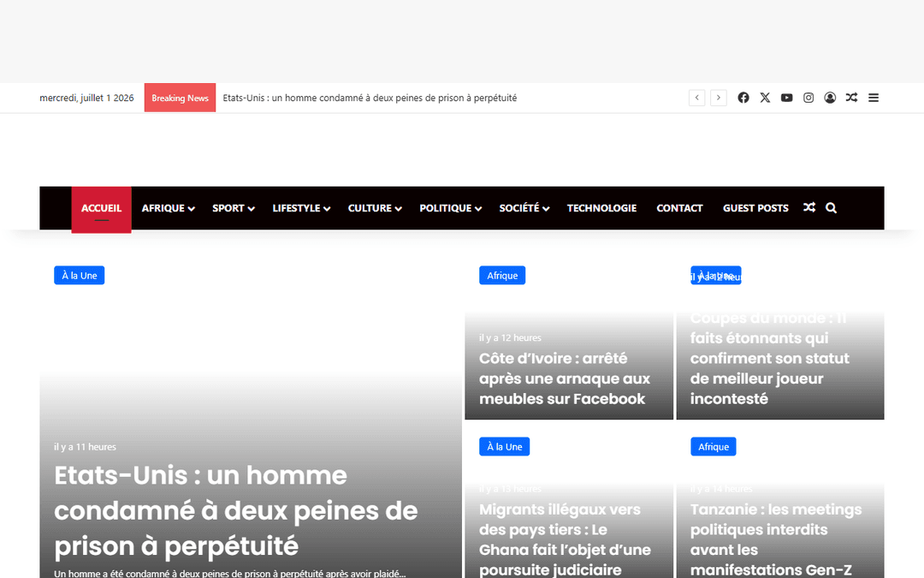924x578 pixels.
Task: Open the Guest Posts menu item
Action: pyautogui.click(x=755, y=208)
